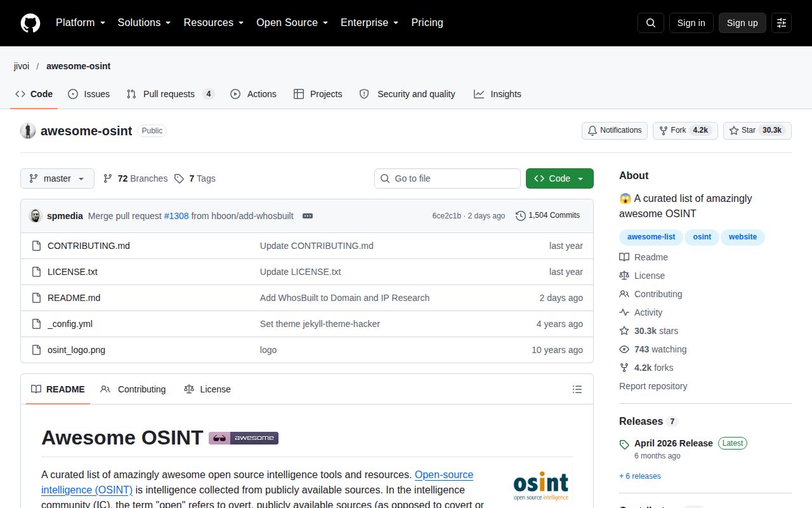Open README.md file

coord(74,298)
